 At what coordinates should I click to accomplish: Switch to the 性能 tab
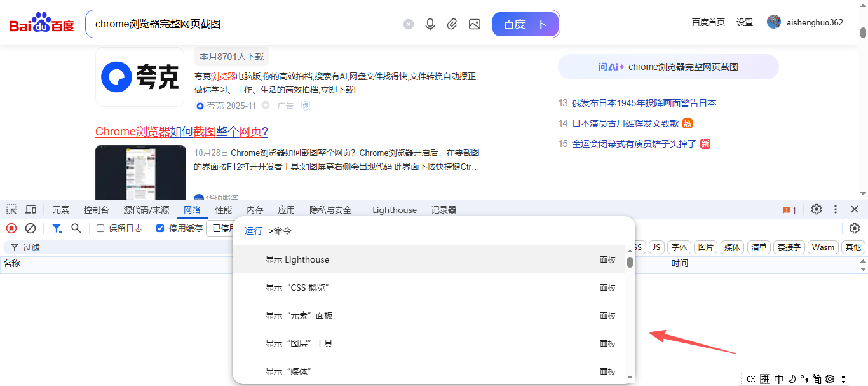pyautogui.click(x=223, y=210)
